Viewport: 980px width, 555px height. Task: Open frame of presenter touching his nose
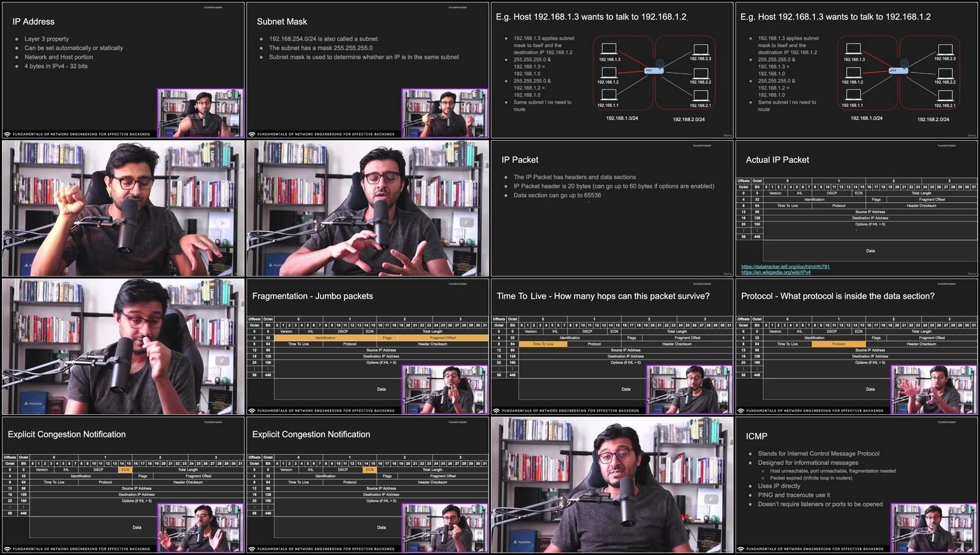tap(123, 347)
